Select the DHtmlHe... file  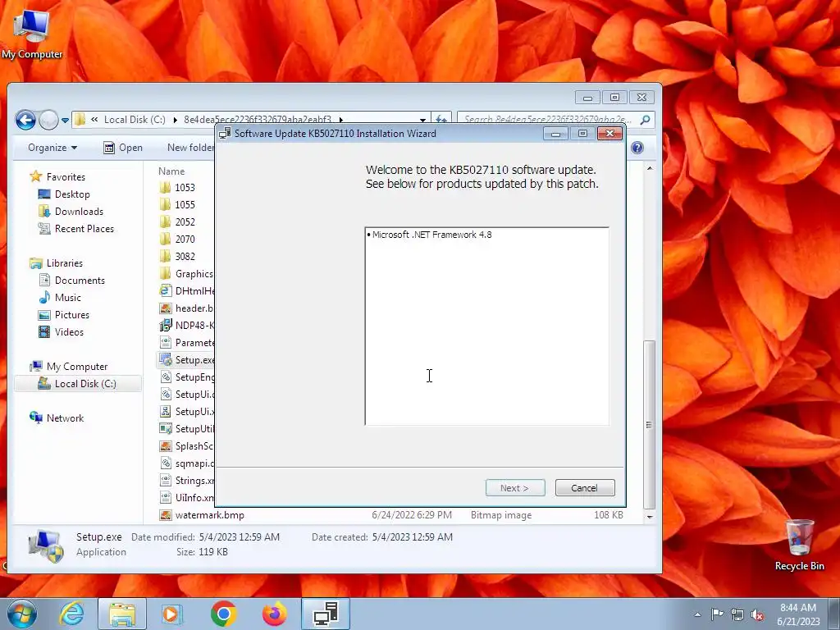(x=186, y=291)
